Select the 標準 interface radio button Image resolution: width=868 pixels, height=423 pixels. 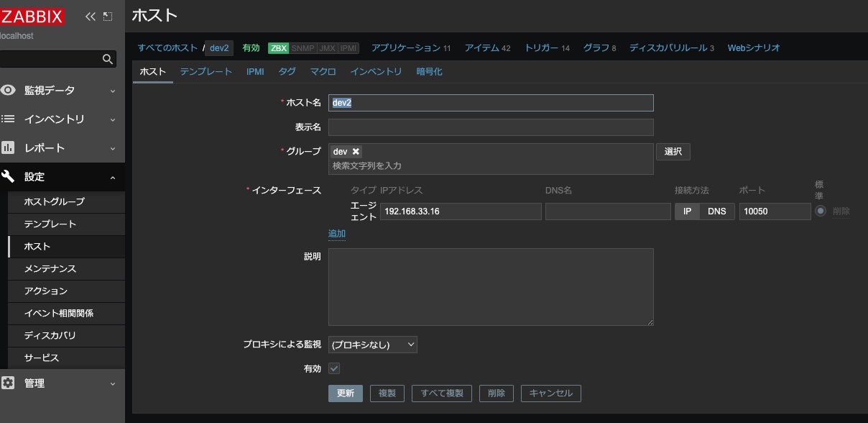pyautogui.click(x=821, y=211)
